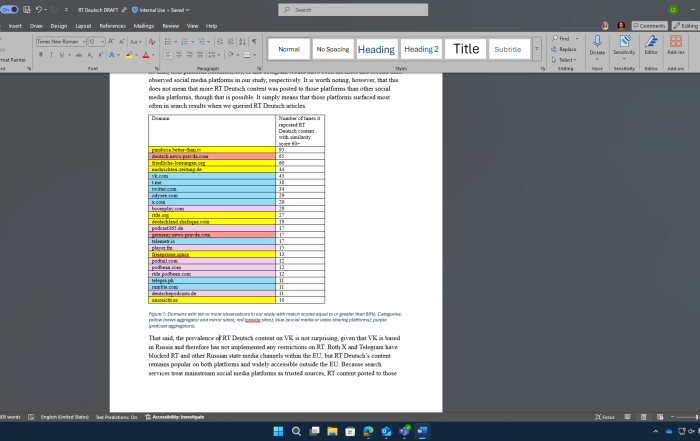Toggle Underline formatting
The height and width of the screenshot is (441, 700).
pos(62,54)
